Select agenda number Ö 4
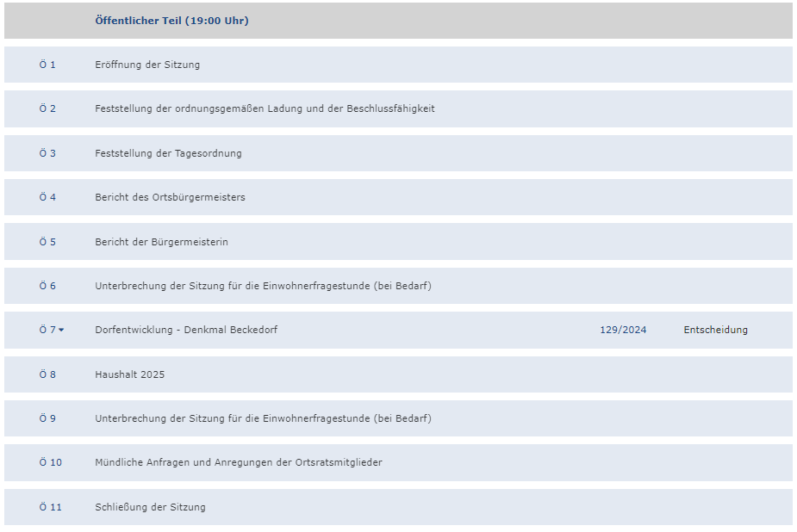This screenshot has width=797, height=532. click(47, 197)
